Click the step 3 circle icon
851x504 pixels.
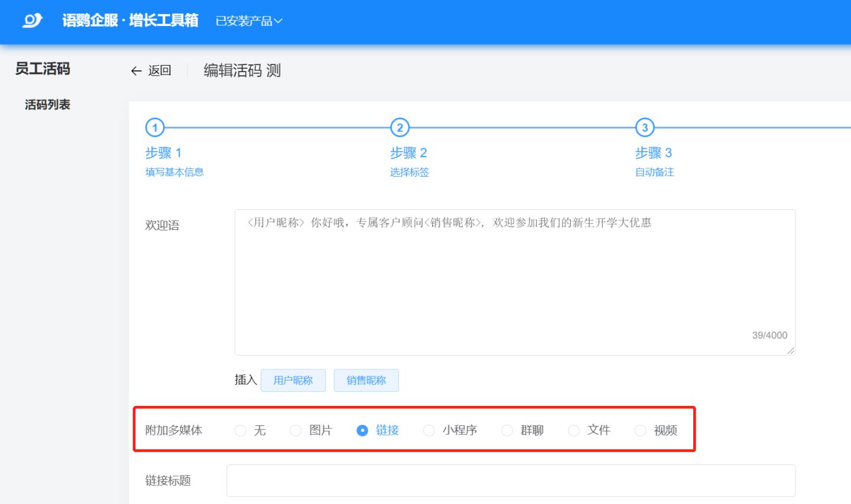point(645,128)
